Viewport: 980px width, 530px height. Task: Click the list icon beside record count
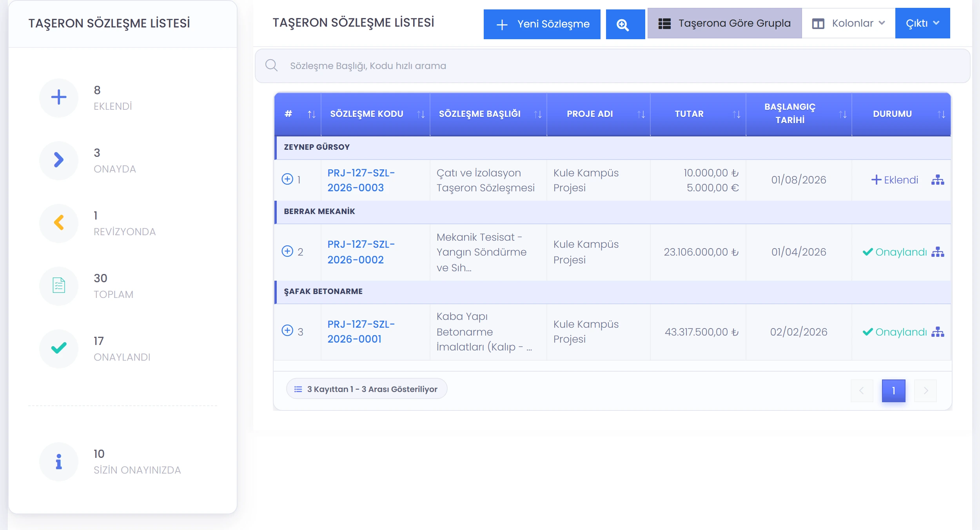[x=298, y=389]
